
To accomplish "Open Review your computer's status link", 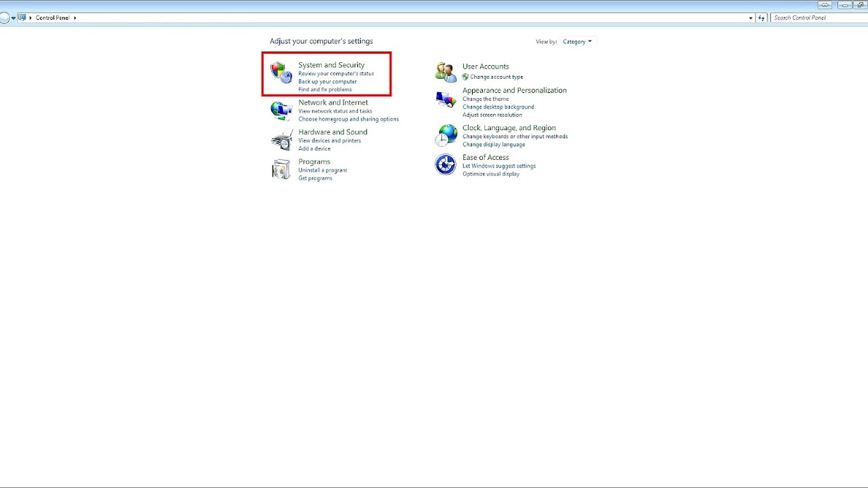I will click(336, 73).
